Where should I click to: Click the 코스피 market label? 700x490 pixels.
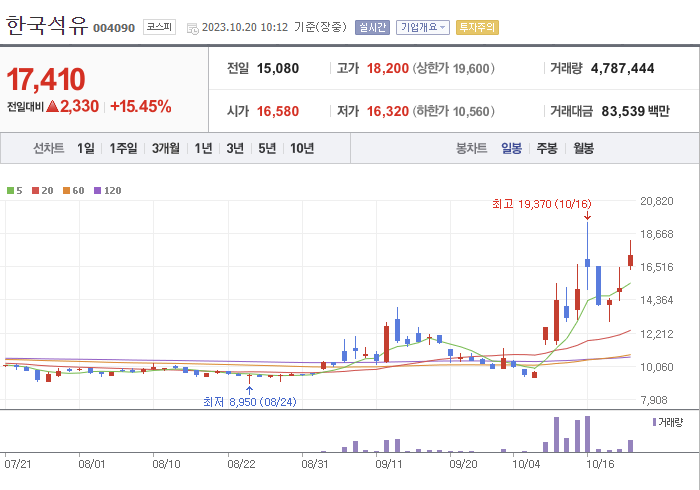(x=159, y=27)
